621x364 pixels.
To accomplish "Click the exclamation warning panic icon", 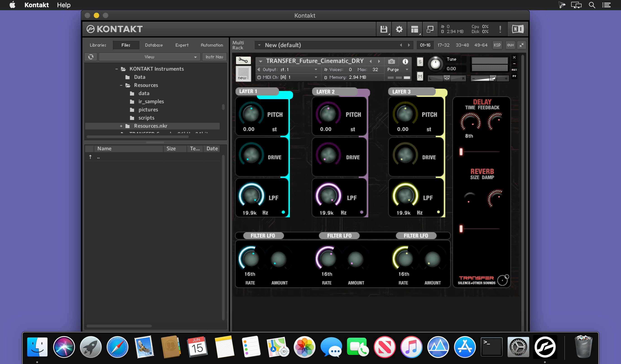I will 500,29.
